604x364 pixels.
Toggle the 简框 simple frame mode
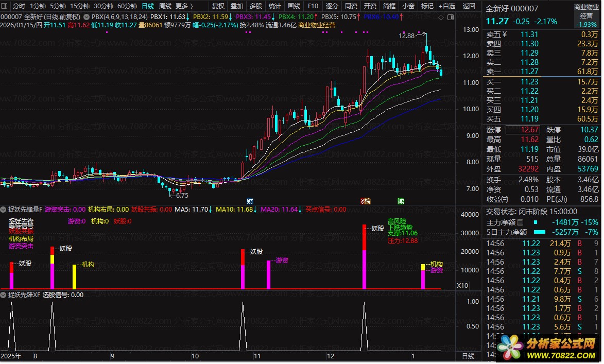tap(389, 6)
